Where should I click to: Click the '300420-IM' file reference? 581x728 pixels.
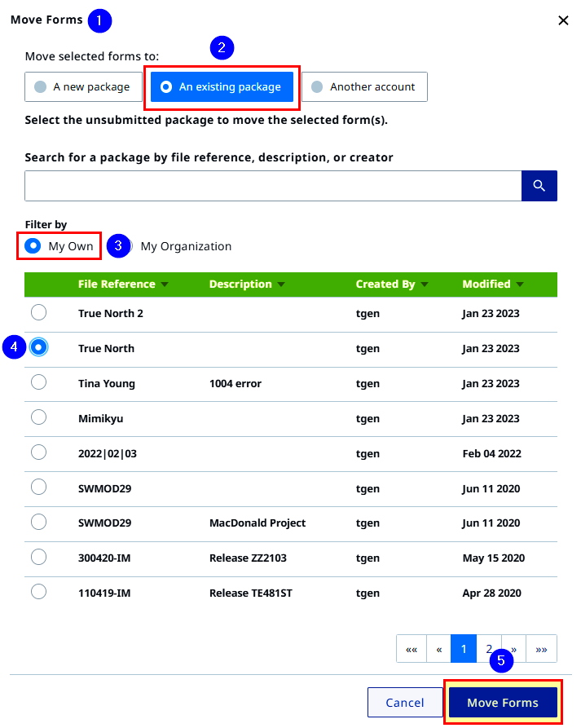(104, 558)
